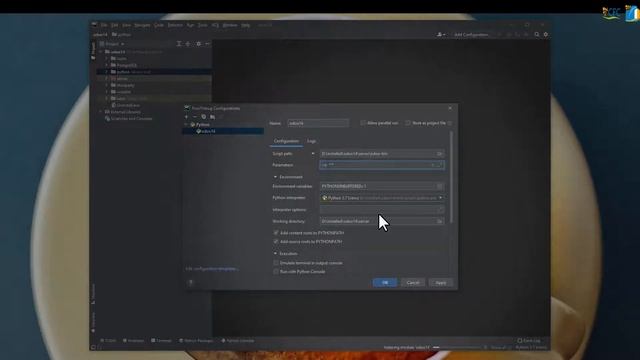
Task: Expand the PostgreSQL folder in Project tree
Action: click(x=107, y=65)
